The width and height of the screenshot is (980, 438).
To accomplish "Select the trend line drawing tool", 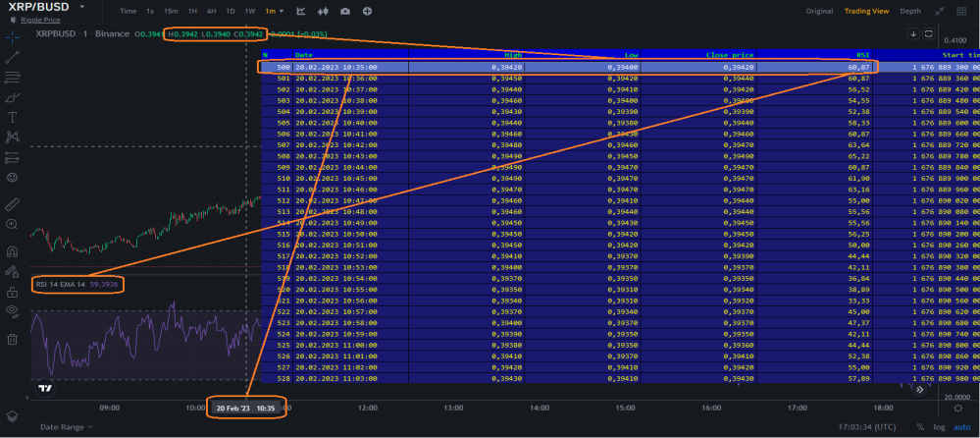I will click(12, 58).
